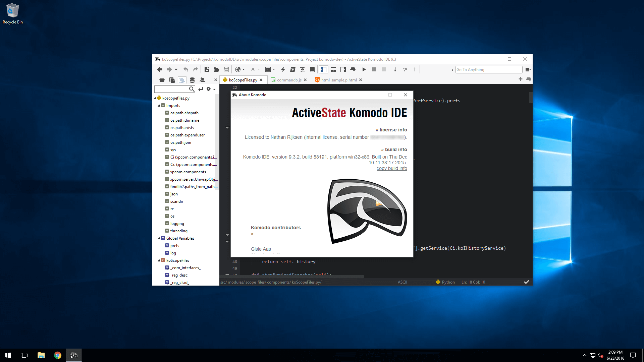
Task: Collapse the Imports tree node
Action: point(159,106)
